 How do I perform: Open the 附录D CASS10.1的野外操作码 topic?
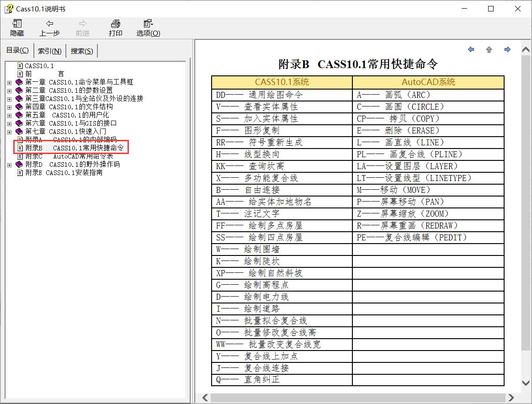[x=73, y=165]
